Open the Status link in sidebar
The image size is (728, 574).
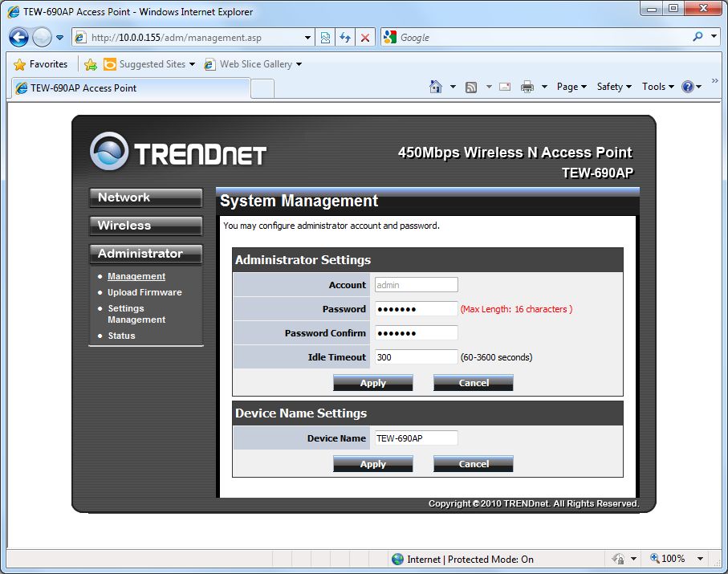[x=122, y=336]
